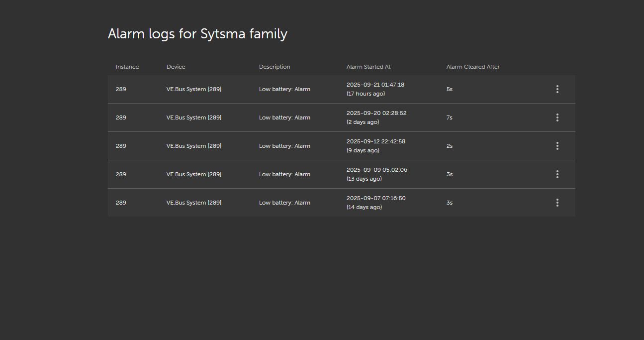Click the 2025-09-12 22:42:58 timestamp

point(376,141)
